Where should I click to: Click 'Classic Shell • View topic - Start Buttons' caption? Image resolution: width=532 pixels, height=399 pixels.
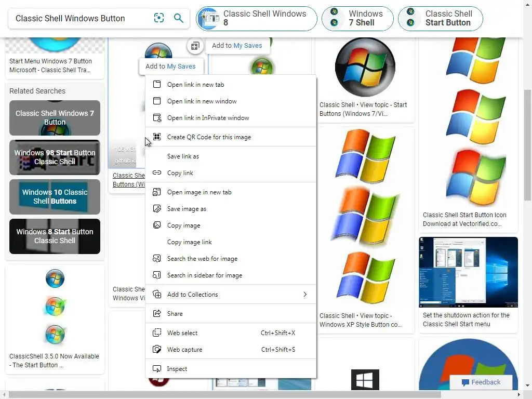363,109
